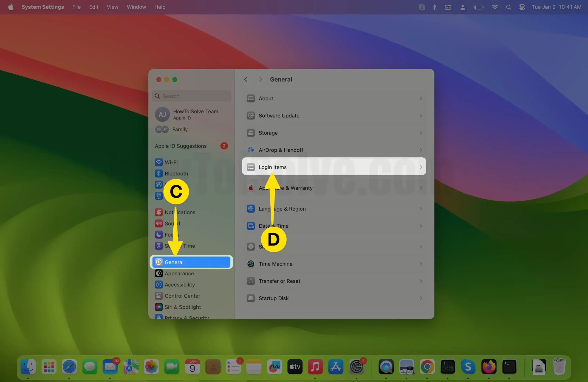Screen dimensions: 588x382
Task: Click the Apple ID Suggestions badge
Action: pyautogui.click(x=224, y=146)
